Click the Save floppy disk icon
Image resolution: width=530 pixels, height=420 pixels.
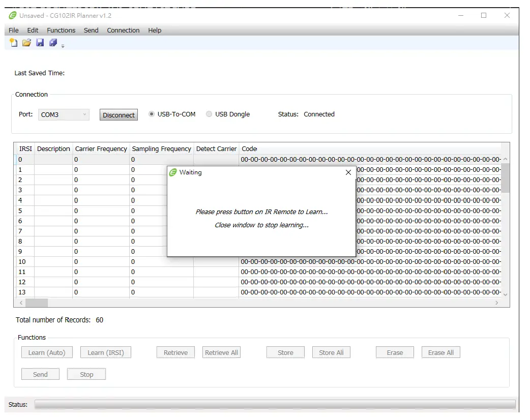(40, 43)
